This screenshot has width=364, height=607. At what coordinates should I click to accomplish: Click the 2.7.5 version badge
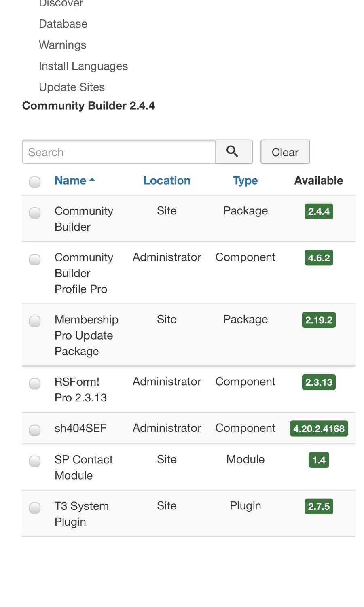click(x=319, y=506)
